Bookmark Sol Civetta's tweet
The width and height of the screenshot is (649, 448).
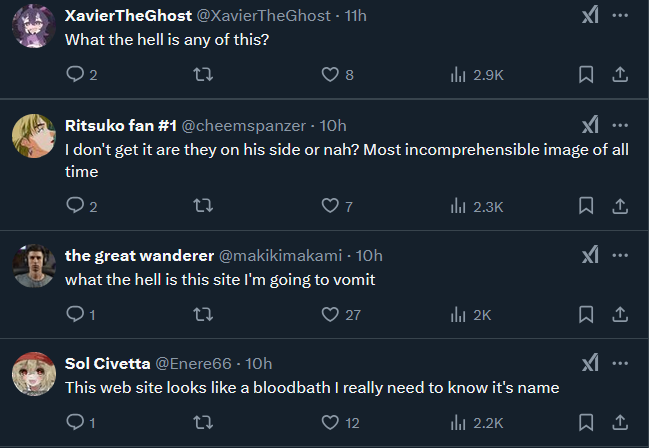click(x=586, y=422)
